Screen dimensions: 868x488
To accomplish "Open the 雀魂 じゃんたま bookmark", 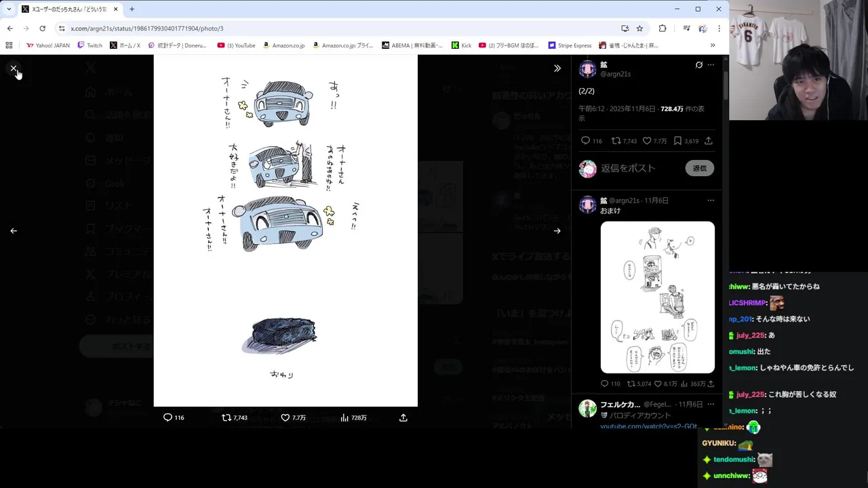I will coord(629,45).
